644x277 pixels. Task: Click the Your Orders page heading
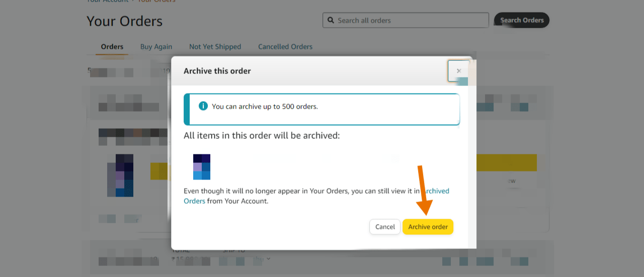click(124, 21)
